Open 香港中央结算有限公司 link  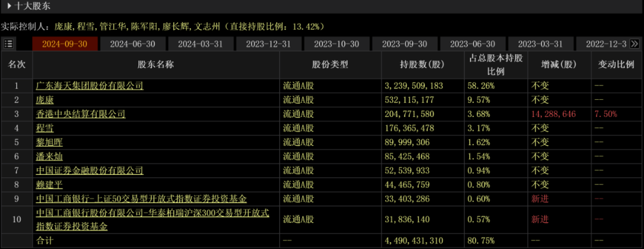(x=80, y=114)
